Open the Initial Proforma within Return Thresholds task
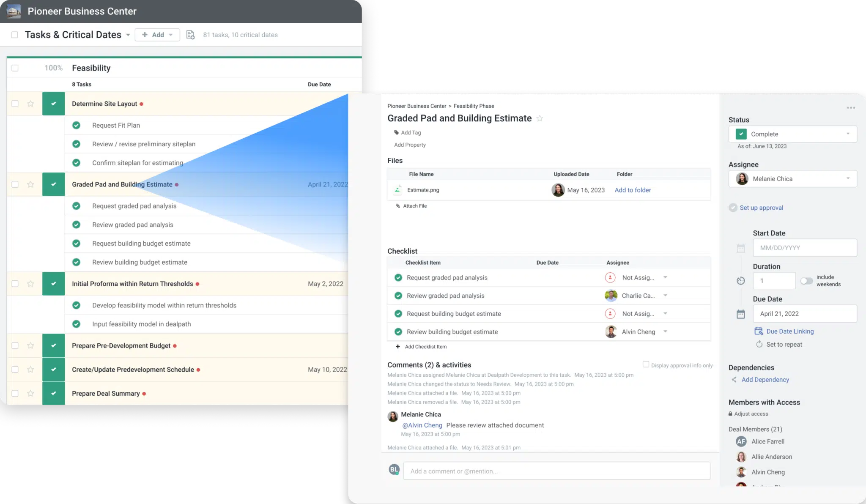This screenshot has height=504, width=866. point(132,284)
